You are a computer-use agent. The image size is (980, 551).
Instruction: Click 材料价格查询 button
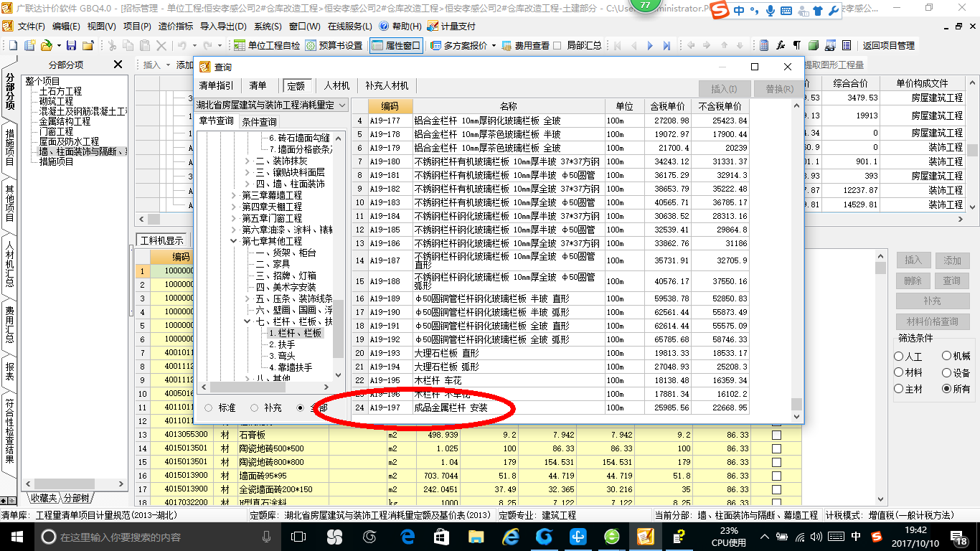coord(932,321)
